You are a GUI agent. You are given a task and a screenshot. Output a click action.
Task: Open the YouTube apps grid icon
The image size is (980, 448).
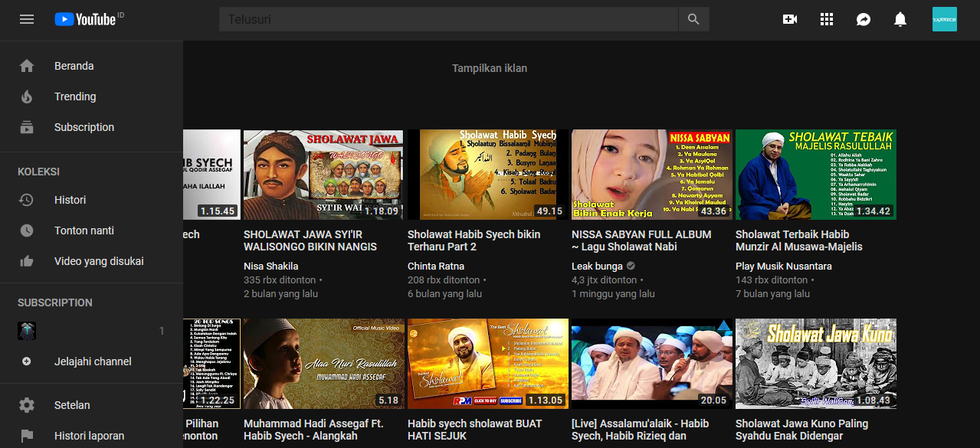[x=826, y=19]
